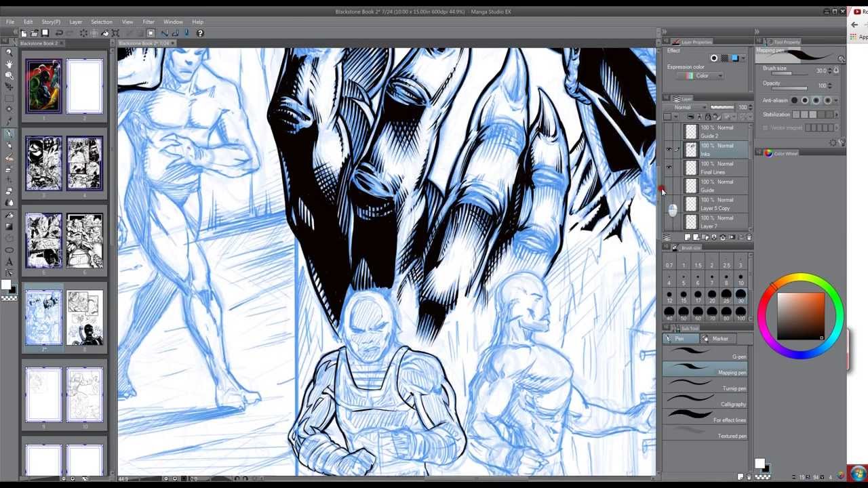Screen dimensions: 868x488
Task: Open the layer palette color dropdown arrow
Action: (676, 117)
